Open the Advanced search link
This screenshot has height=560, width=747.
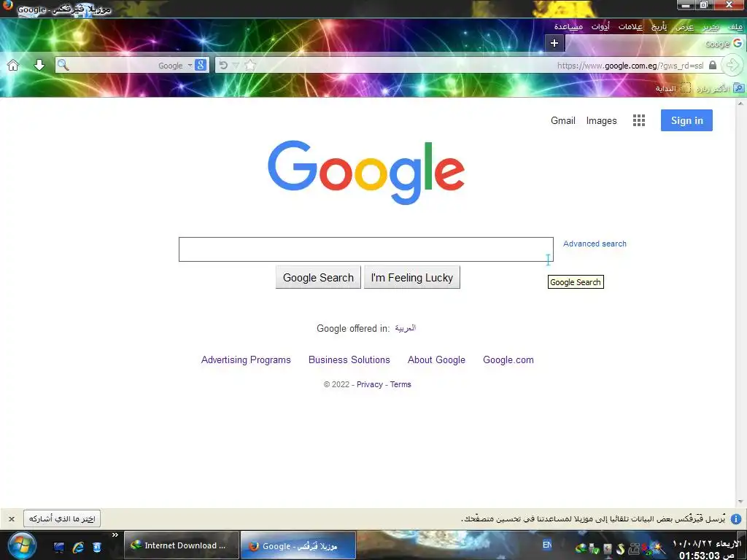(595, 244)
